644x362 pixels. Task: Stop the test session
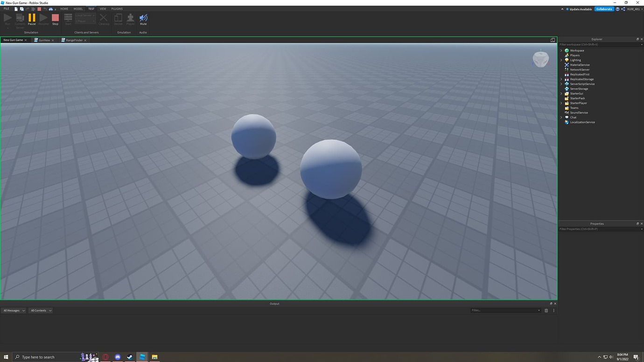point(55,18)
